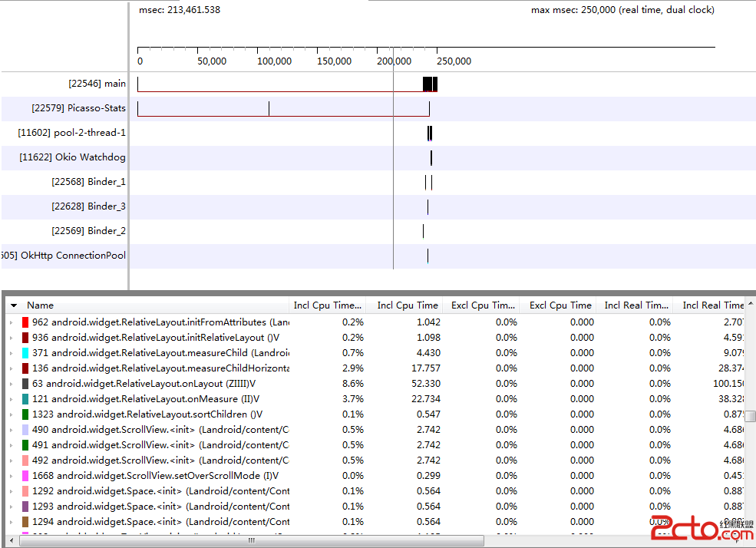The height and width of the screenshot is (548, 756).
Task: Click the 22.734 Incl Cpu Time value
Action: (x=426, y=400)
